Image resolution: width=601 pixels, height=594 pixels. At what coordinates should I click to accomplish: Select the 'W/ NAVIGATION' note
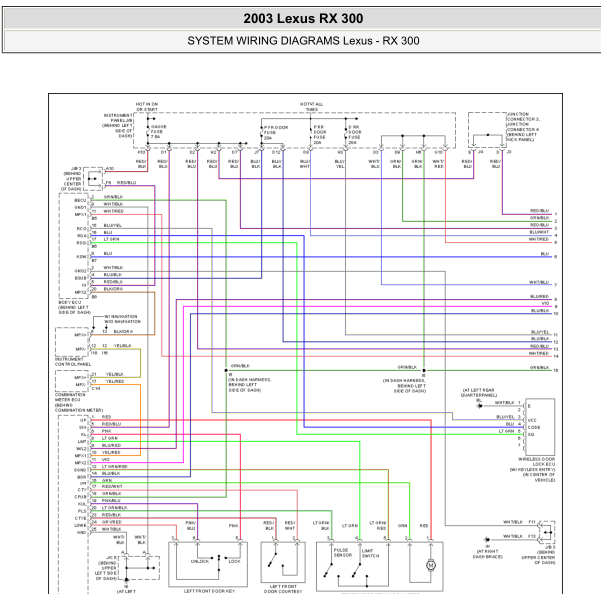tap(121, 317)
